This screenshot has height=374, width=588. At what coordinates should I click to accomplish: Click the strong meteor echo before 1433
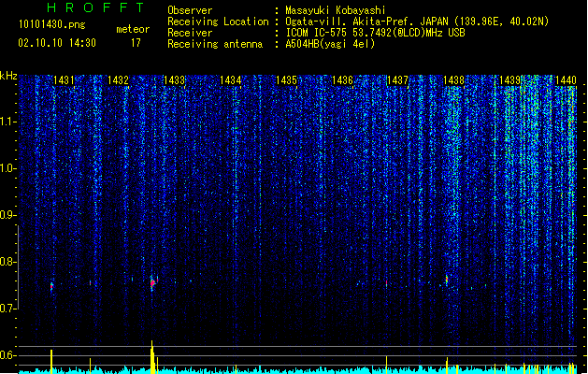[152, 283]
